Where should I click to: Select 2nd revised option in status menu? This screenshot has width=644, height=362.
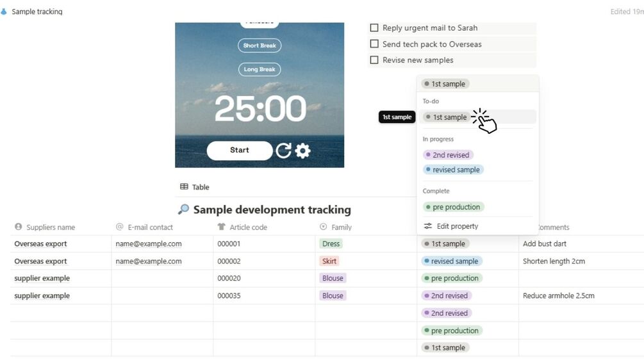pos(448,155)
